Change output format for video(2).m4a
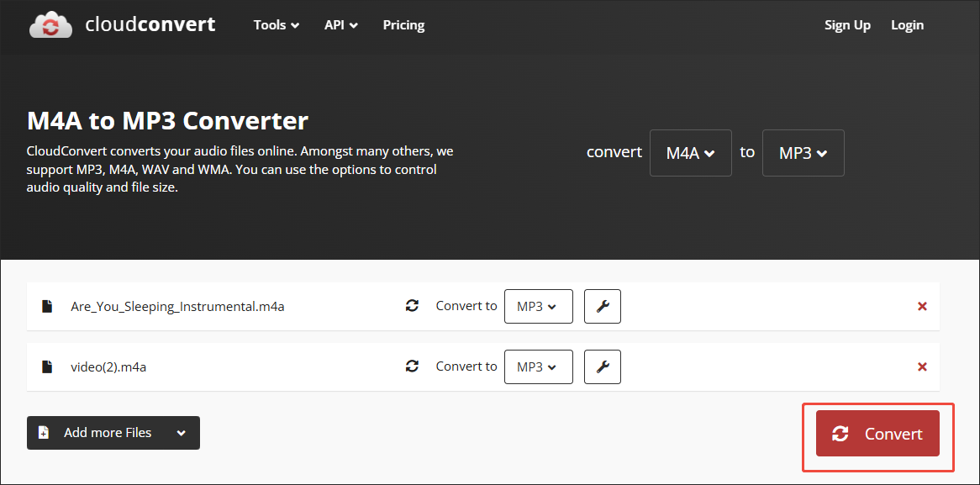 (x=539, y=366)
